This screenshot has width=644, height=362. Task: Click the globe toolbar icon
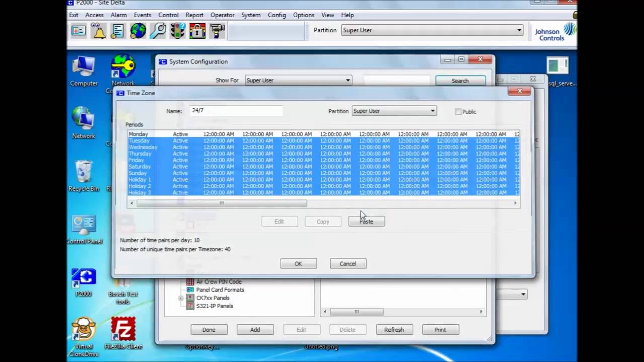click(138, 31)
